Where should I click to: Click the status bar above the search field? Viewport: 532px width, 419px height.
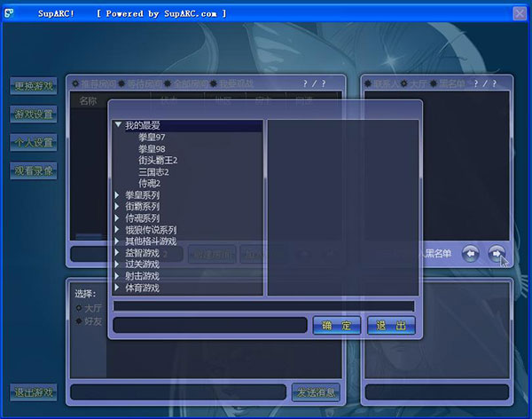pyautogui.click(x=263, y=306)
